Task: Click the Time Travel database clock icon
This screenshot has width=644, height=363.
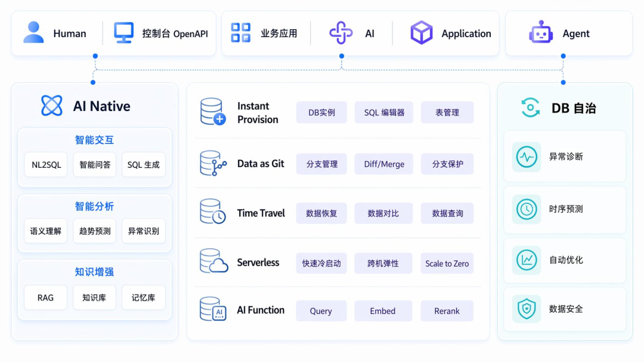Action: (x=213, y=211)
